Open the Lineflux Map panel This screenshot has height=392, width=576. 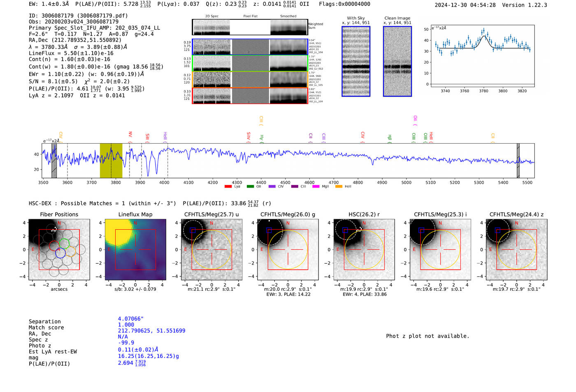pyautogui.click(x=135, y=250)
